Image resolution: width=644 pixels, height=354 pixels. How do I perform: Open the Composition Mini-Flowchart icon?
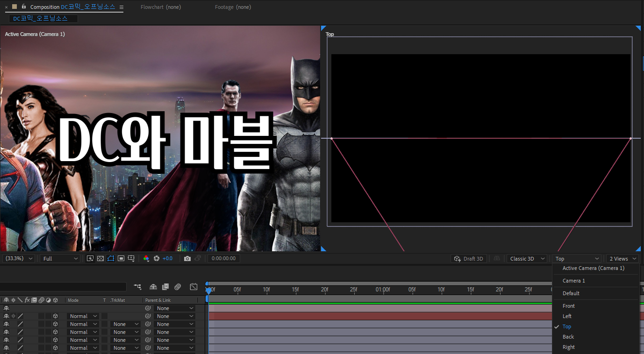137,287
